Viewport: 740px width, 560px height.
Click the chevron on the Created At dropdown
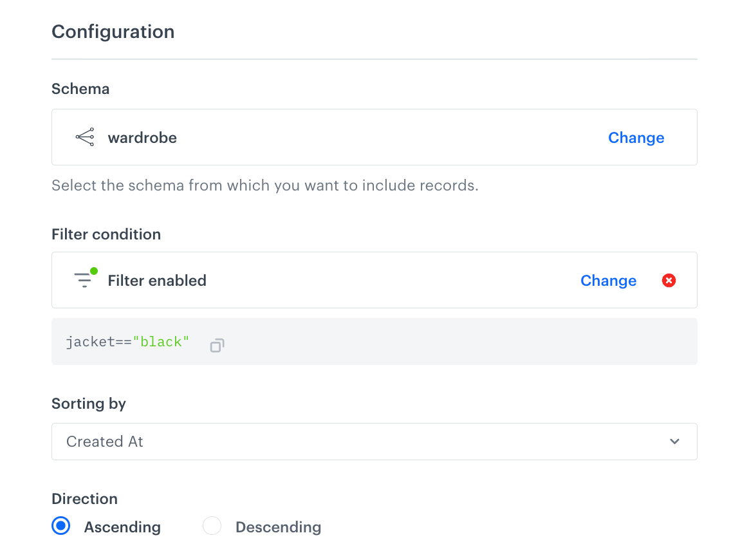click(x=674, y=442)
